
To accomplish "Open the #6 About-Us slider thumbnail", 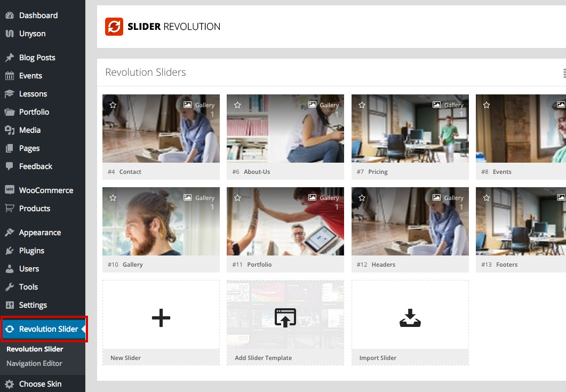I will tap(285, 129).
